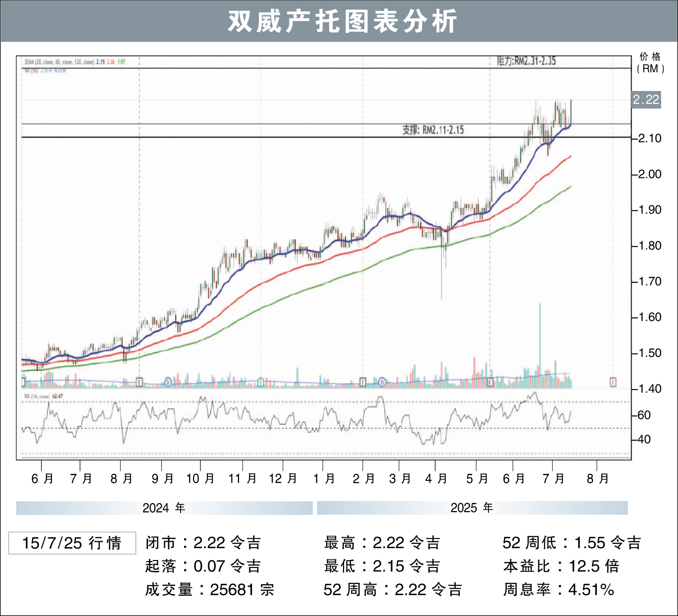The width and height of the screenshot is (678, 616).
Task: Click the 15/7/25 行情 date box
Action: [x=72, y=543]
